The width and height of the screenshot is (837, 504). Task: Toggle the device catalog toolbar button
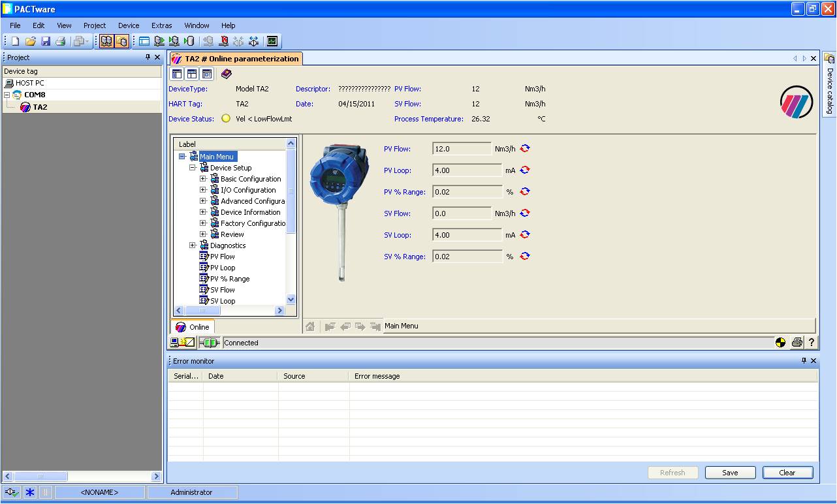coord(121,41)
